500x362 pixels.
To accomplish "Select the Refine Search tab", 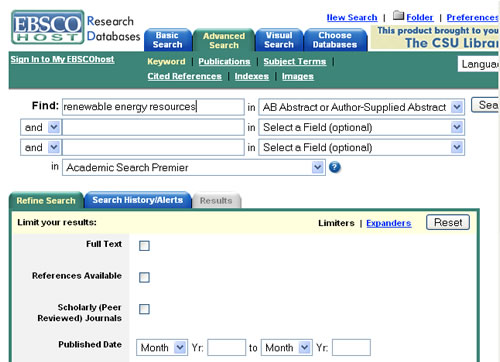I will 46,201.
